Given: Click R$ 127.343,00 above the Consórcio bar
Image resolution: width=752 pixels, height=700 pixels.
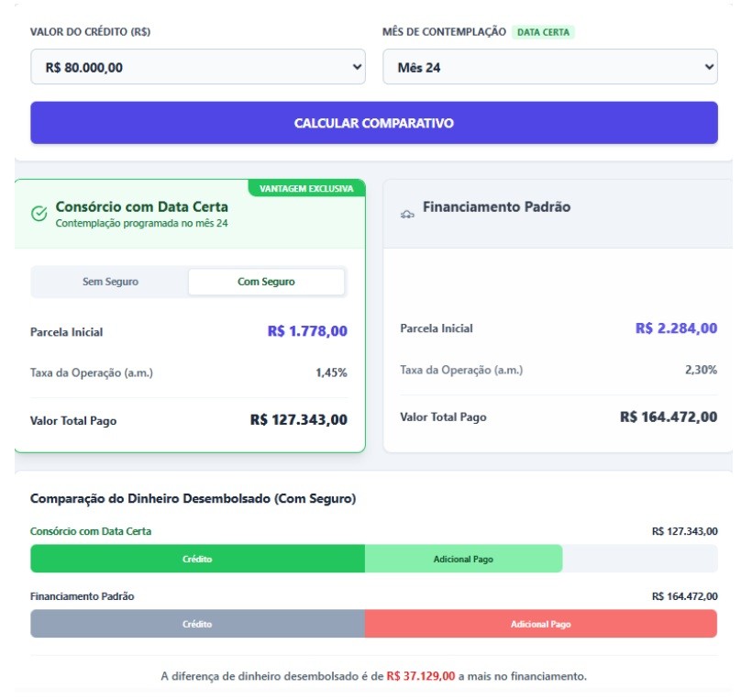Looking at the screenshot, I should pos(685,531).
